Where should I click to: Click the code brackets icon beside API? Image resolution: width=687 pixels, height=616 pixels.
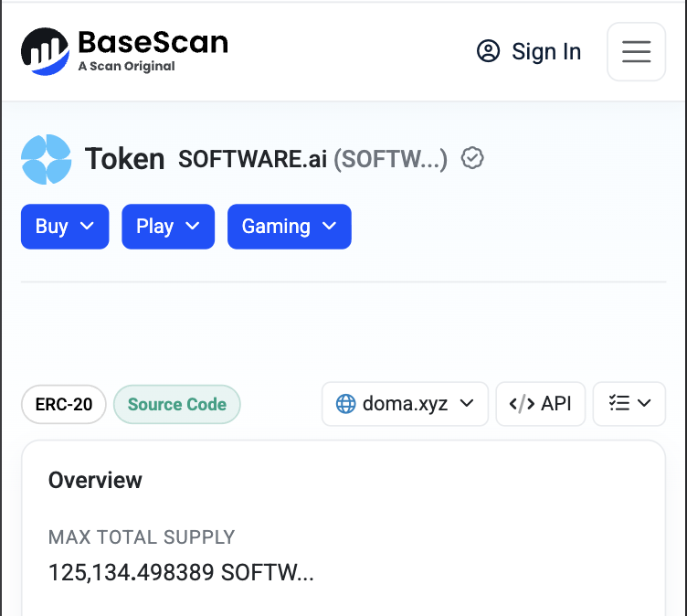[522, 403]
